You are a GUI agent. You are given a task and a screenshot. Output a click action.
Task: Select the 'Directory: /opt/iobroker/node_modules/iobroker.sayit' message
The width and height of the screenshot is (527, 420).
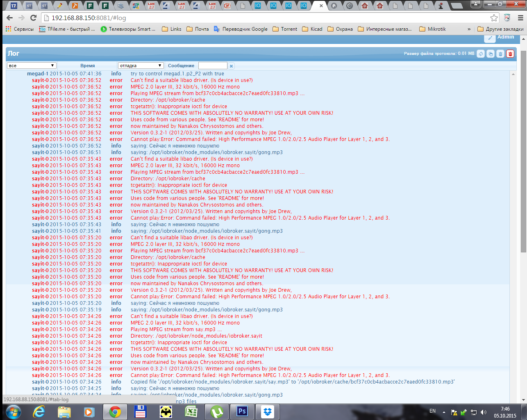coord(196,336)
